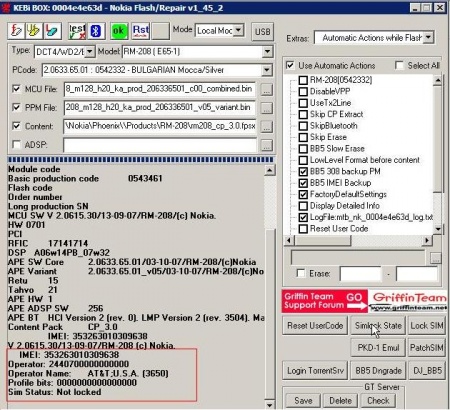Click the green ok icon

pos(119,31)
